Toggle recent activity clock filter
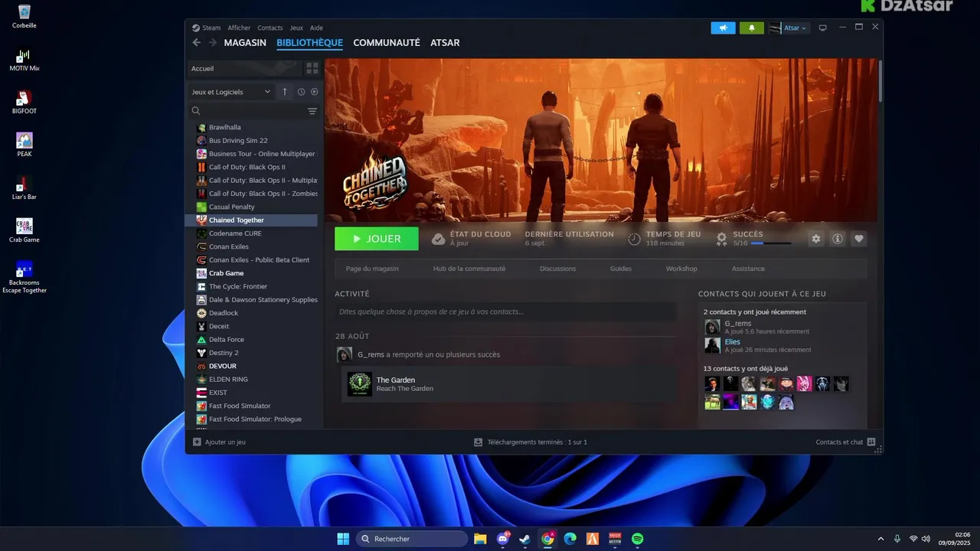This screenshot has width=980, height=551. pos(301,92)
